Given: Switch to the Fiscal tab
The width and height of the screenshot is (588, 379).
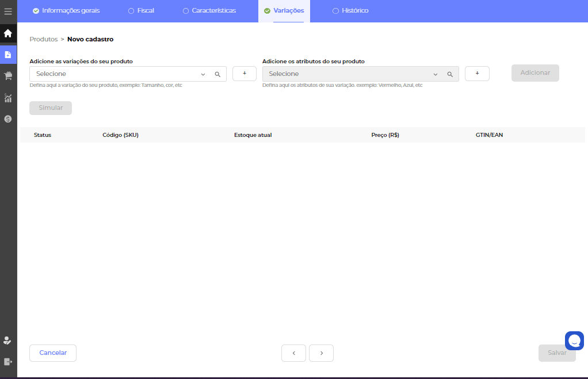Looking at the screenshot, I should tap(141, 11).
